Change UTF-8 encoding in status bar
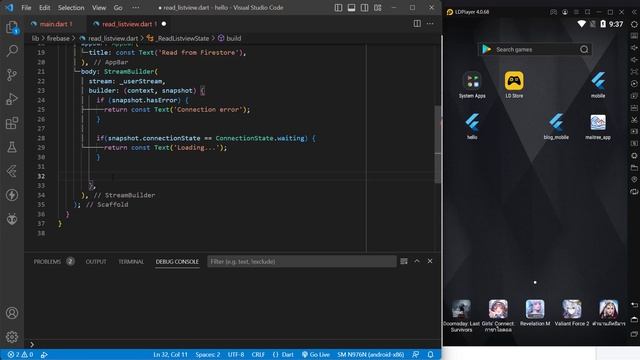 coord(236,355)
